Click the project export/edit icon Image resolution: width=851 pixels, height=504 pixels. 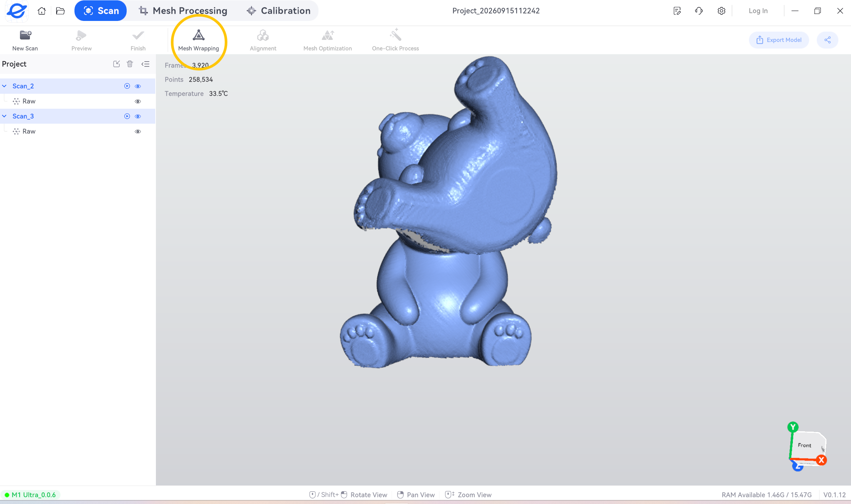pos(116,64)
